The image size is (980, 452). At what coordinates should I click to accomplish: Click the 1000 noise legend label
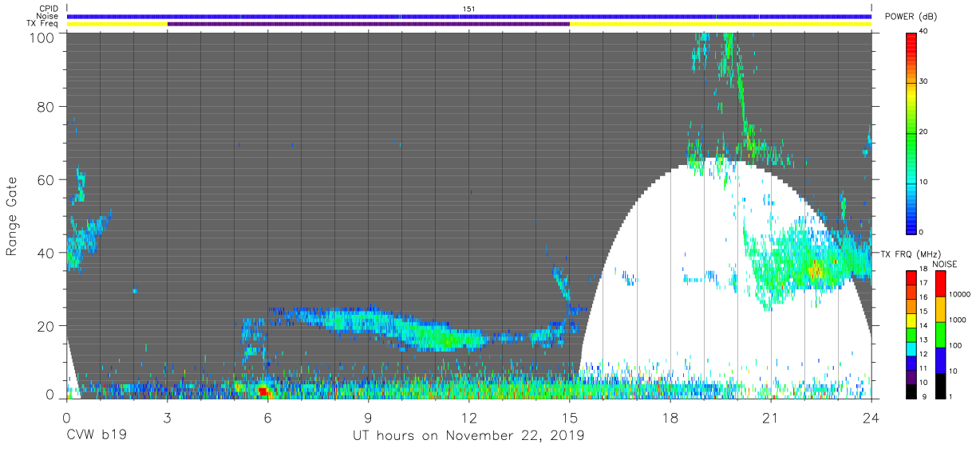coord(958,320)
